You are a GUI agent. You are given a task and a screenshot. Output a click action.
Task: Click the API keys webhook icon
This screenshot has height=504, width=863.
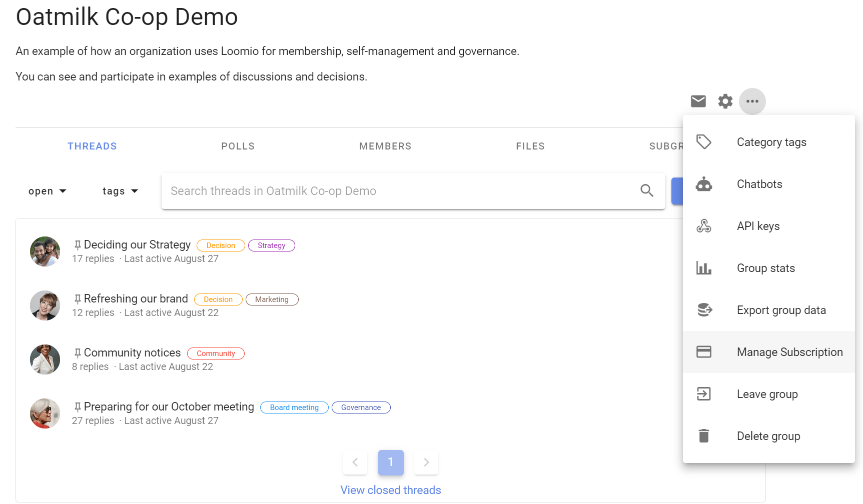(x=704, y=226)
